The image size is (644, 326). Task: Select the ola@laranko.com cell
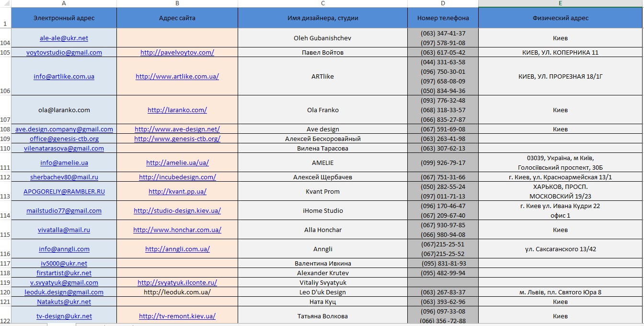coord(64,110)
